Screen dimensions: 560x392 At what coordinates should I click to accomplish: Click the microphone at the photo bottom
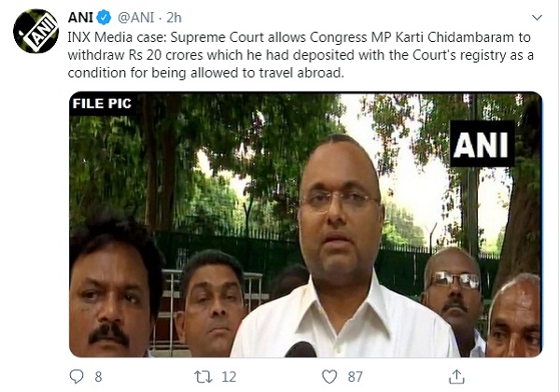tap(301, 349)
